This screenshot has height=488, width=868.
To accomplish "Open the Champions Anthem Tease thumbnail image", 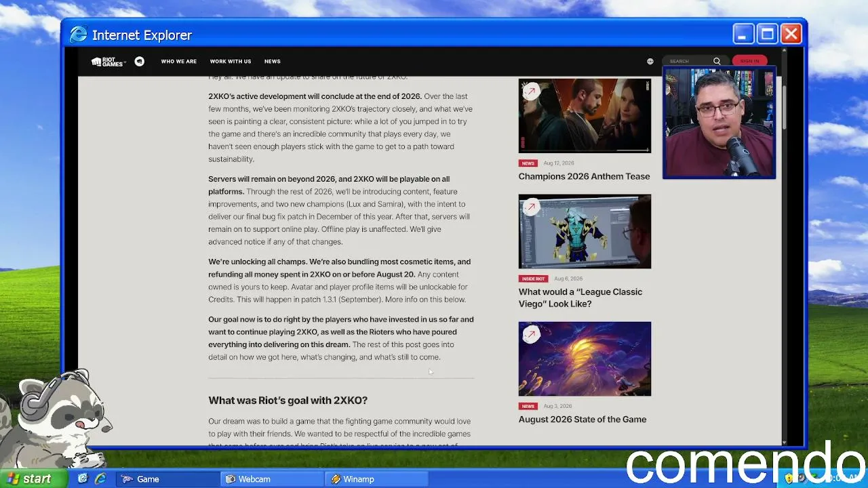I will [585, 116].
